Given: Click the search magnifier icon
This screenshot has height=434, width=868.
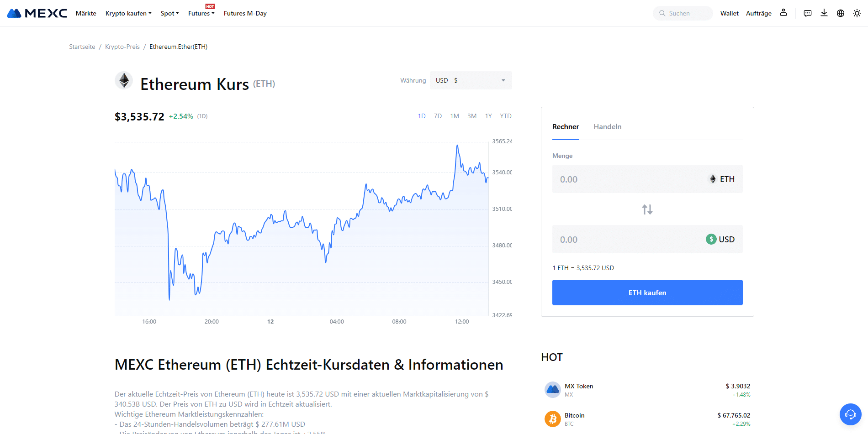Looking at the screenshot, I should tap(662, 13).
